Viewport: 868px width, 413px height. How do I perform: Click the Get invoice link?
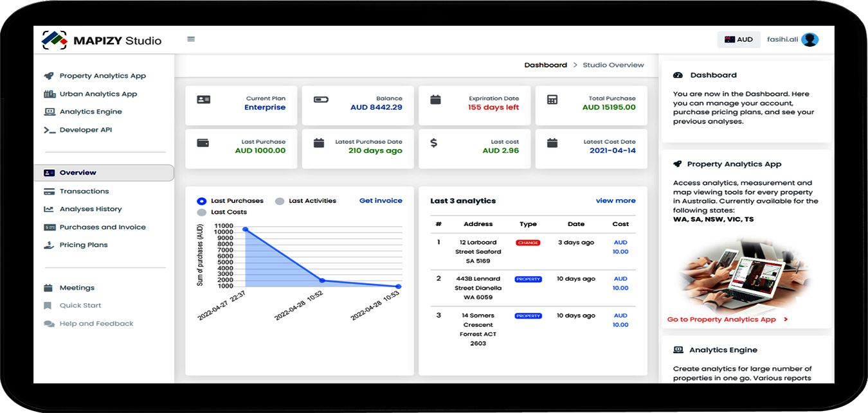(381, 201)
